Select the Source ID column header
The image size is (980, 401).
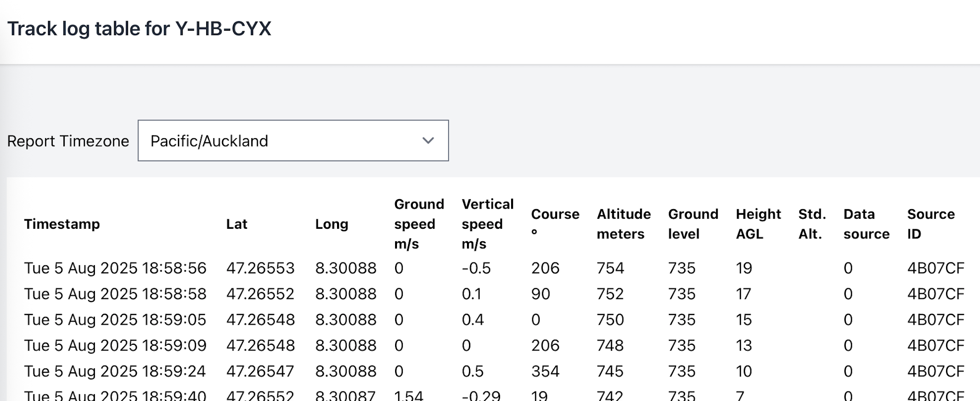click(x=930, y=224)
